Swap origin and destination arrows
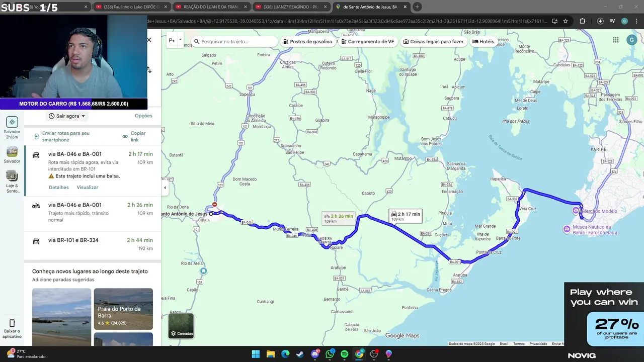This screenshot has width=644, height=362. 149,70
